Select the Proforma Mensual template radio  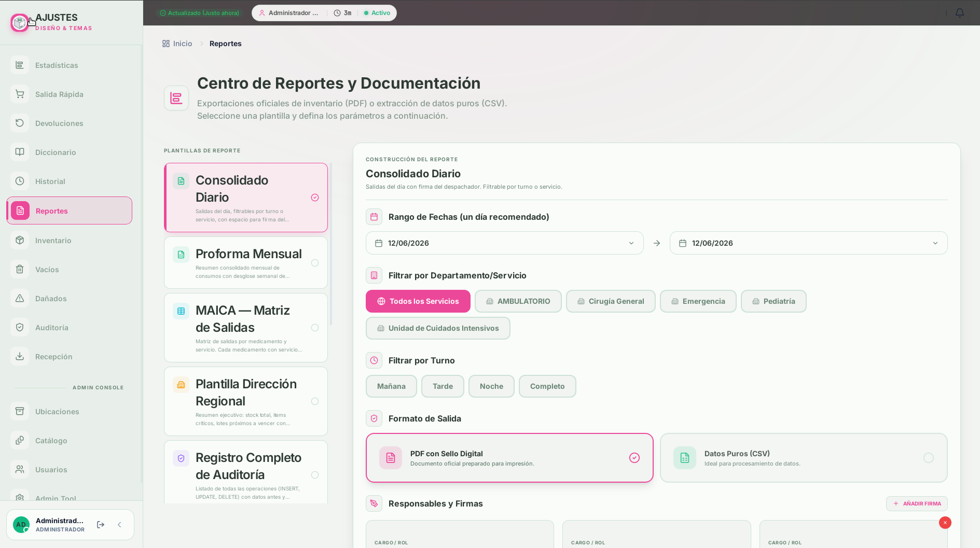pyautogui.click(x=315, y=263)
